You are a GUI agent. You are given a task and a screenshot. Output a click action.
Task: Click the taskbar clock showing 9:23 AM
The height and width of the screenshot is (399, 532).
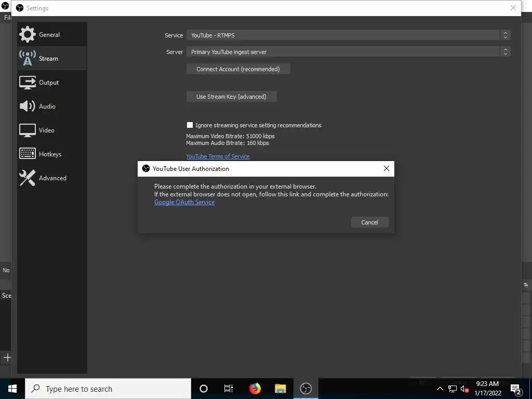(487, 389)
